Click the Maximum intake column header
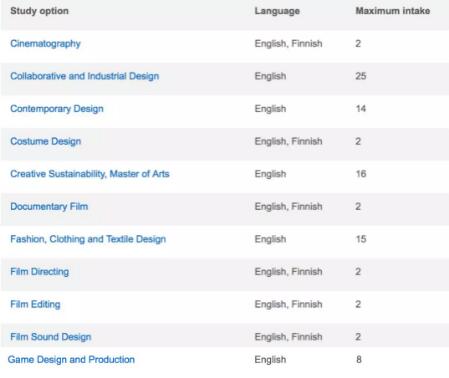The width and height of the screenshot is (449, 378). [x=393, y=11]
